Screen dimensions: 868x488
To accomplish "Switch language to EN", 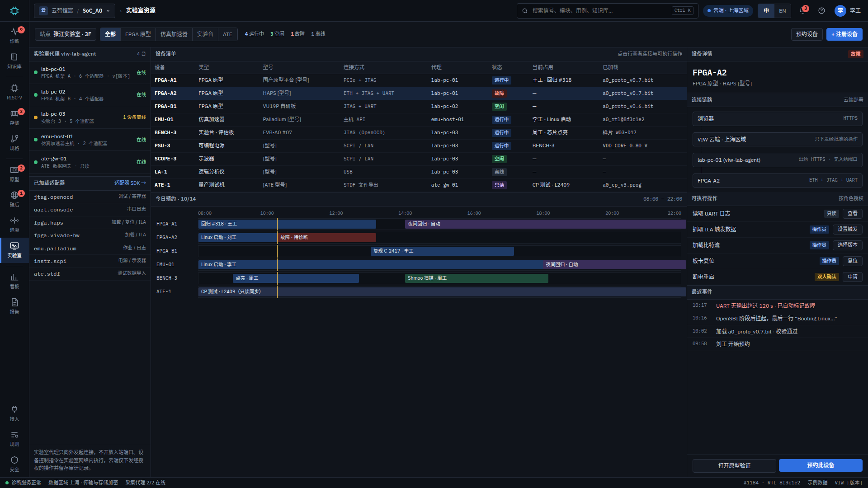I will click(x=782, y=10).
